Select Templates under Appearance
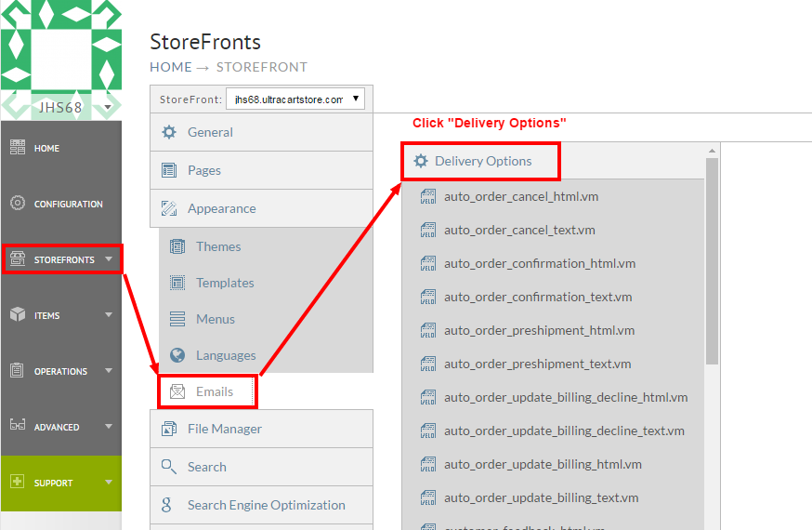The height and width of the screenshot is (530, 812). 266,283
